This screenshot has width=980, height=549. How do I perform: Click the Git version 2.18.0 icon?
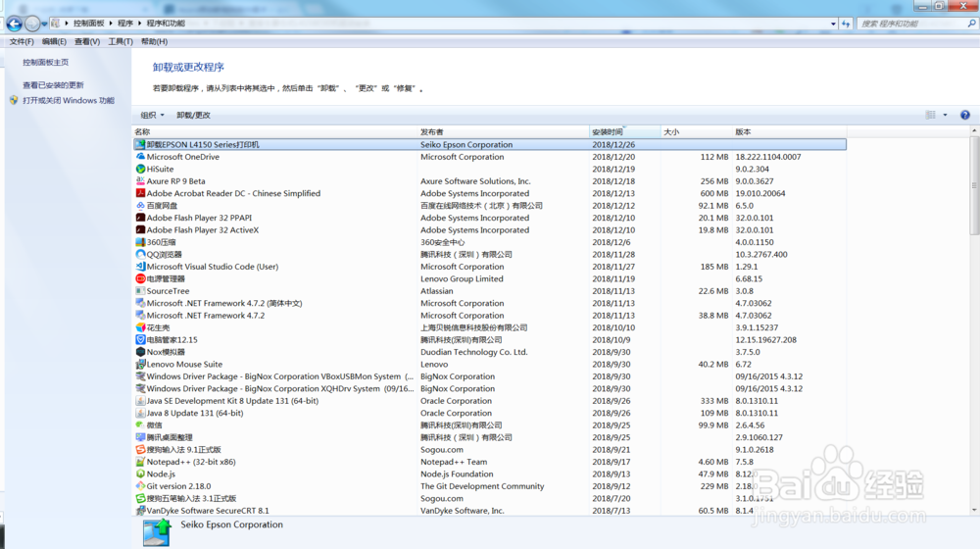coord(140,486)
